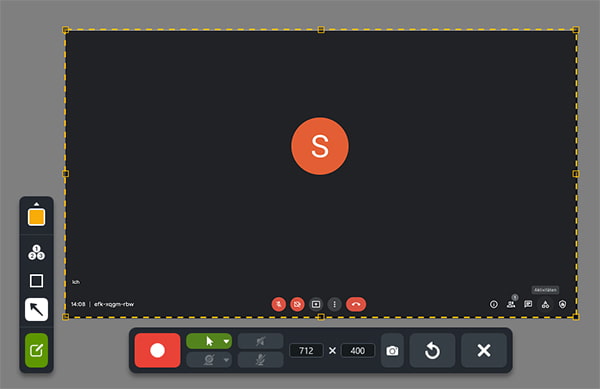Hang up with the red leave call button
This screenshot has width=600, height=389.
356,304
